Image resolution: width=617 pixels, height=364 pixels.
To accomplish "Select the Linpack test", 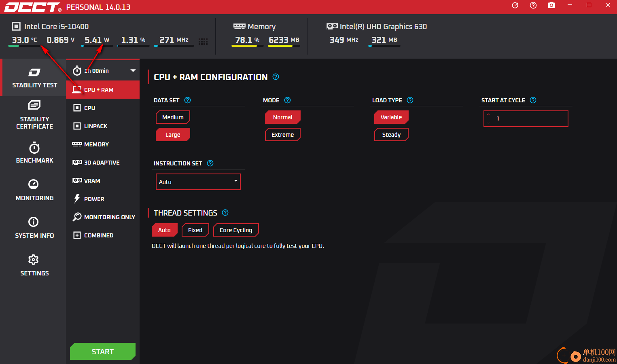I will [x=103, y=126].
